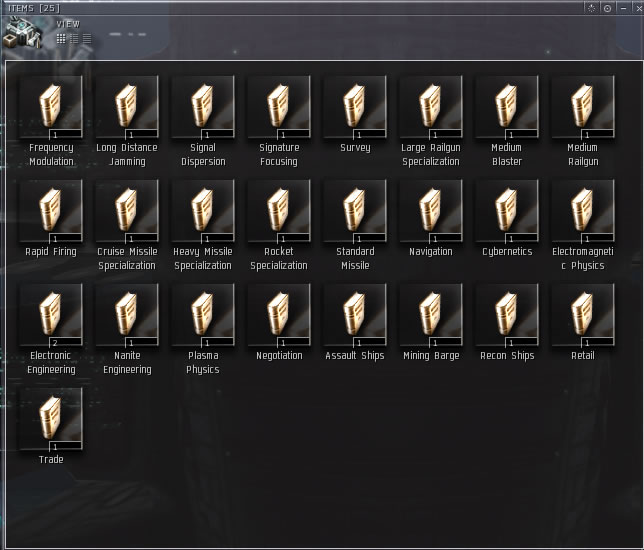Click the 'Navigation' item name
The image size is (644, 550).
tap(431, 251)
